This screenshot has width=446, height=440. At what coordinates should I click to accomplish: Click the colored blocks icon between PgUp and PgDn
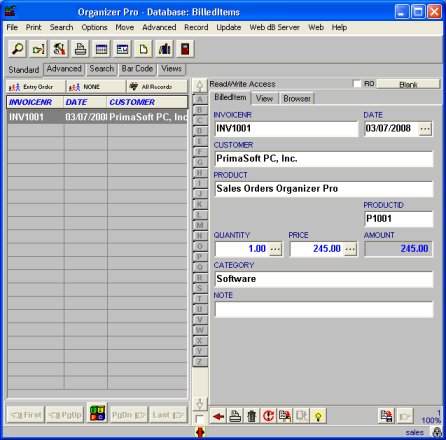(x=98, y=413)
